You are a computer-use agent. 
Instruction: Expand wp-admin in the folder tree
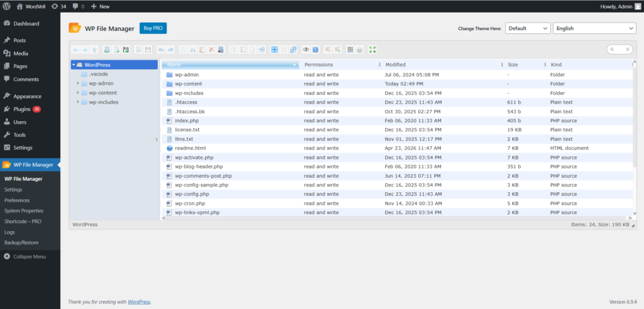(x=77, y=84)
